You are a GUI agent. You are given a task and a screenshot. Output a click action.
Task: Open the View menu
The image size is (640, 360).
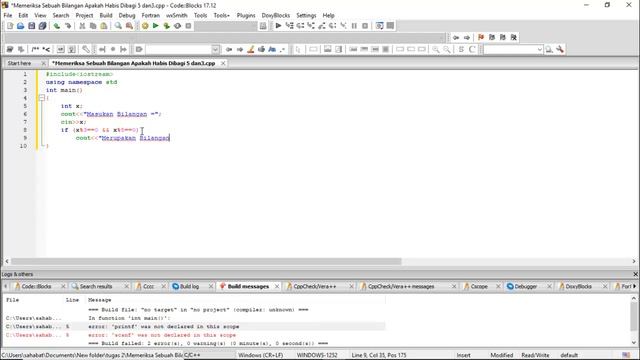point(40,15)
